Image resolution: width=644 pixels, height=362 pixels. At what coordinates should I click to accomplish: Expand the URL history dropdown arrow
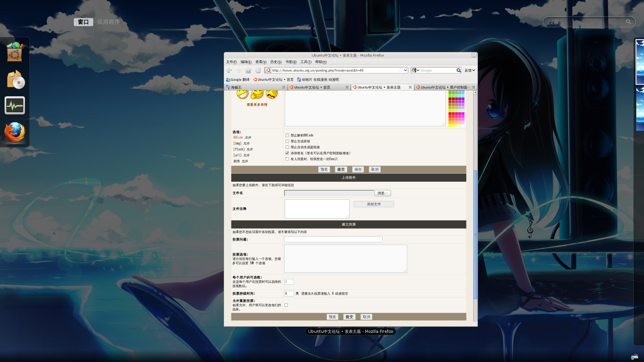(405, 70)
